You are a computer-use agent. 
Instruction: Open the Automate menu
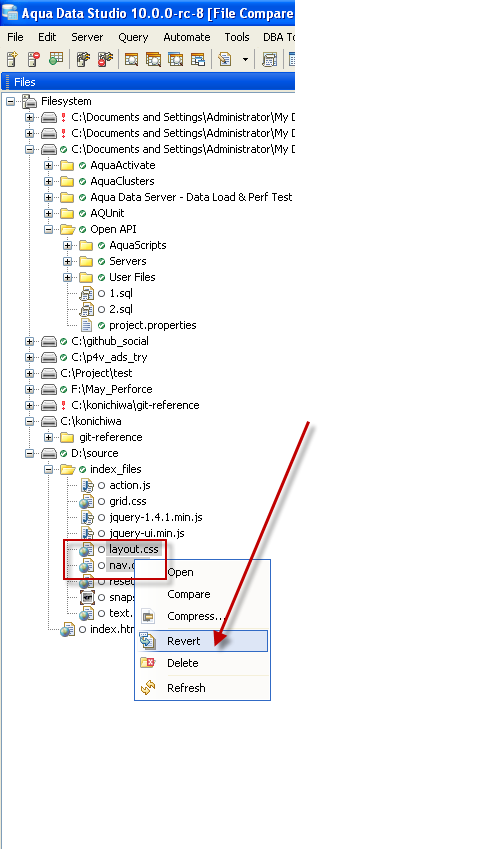click(187, 37)
